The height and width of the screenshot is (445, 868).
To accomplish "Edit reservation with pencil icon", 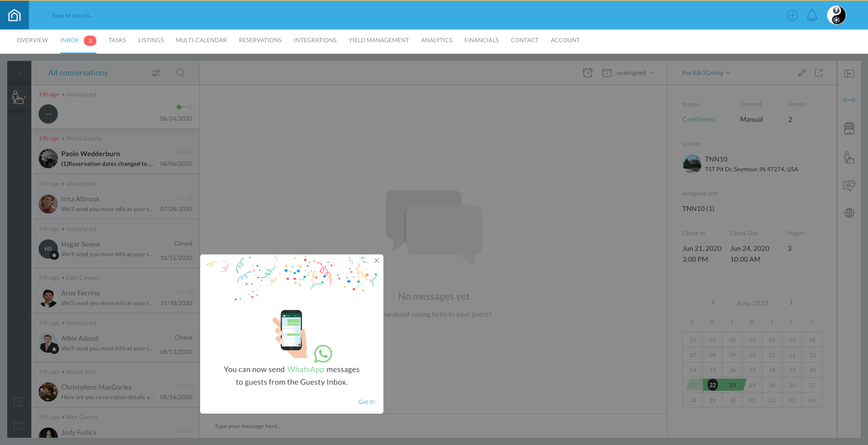I will [801, 73].
